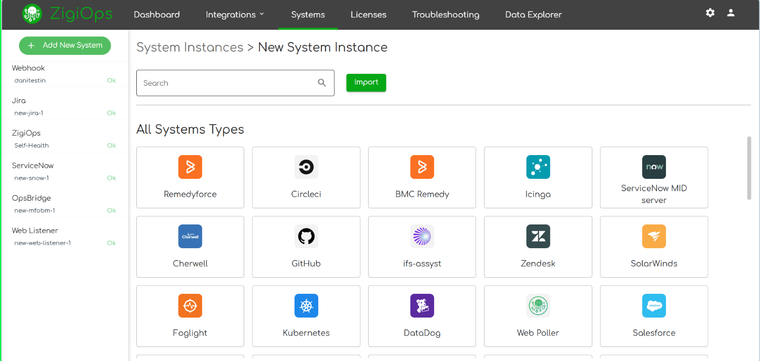Select ServiceNow MID server icon
This screenshot has width=760, height=361.
(654, 167)
